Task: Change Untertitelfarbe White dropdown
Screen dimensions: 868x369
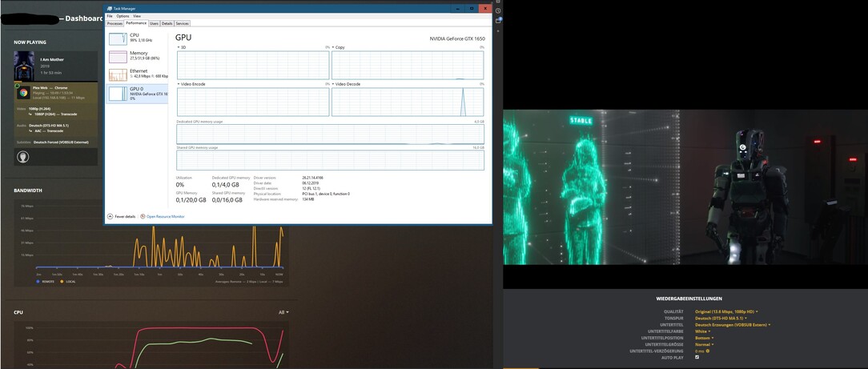Action: (702, 331)
